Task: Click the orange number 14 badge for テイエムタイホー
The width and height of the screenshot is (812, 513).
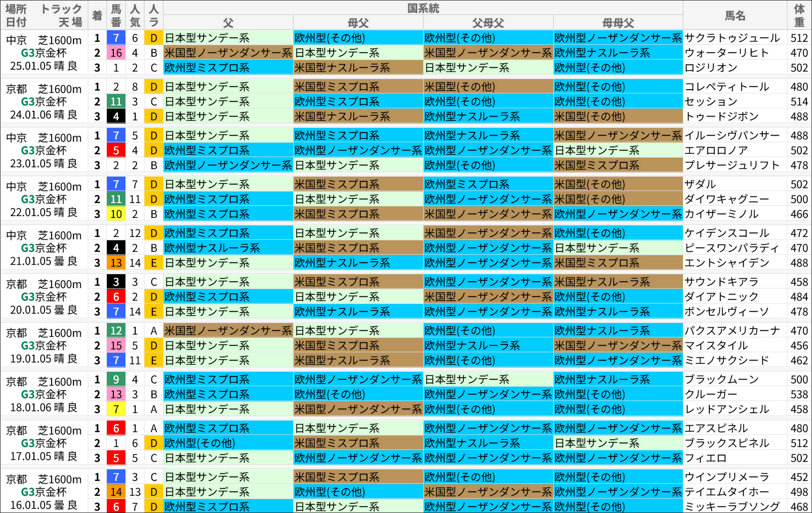Action: (x=115, y=492)
